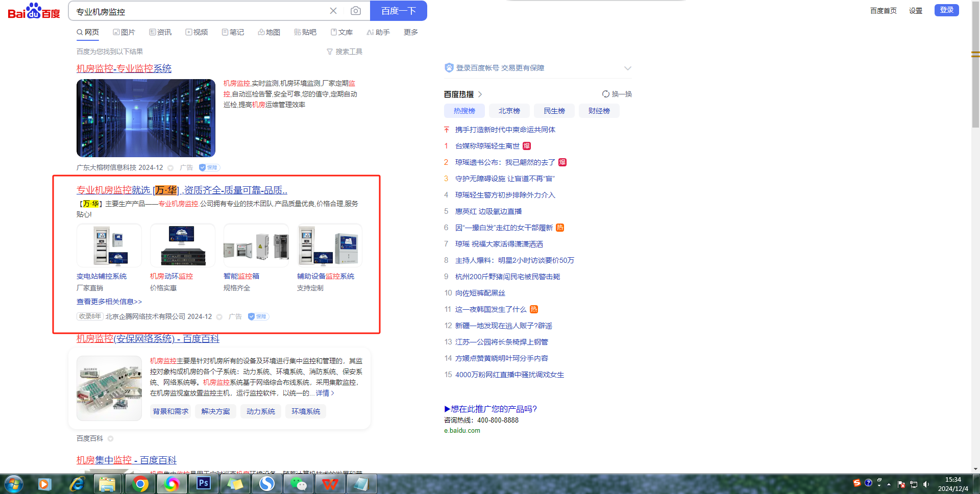Expand the 更多 search categories
Image resolution: width=980 pixels, height=494 pixels.
point(411,32)
